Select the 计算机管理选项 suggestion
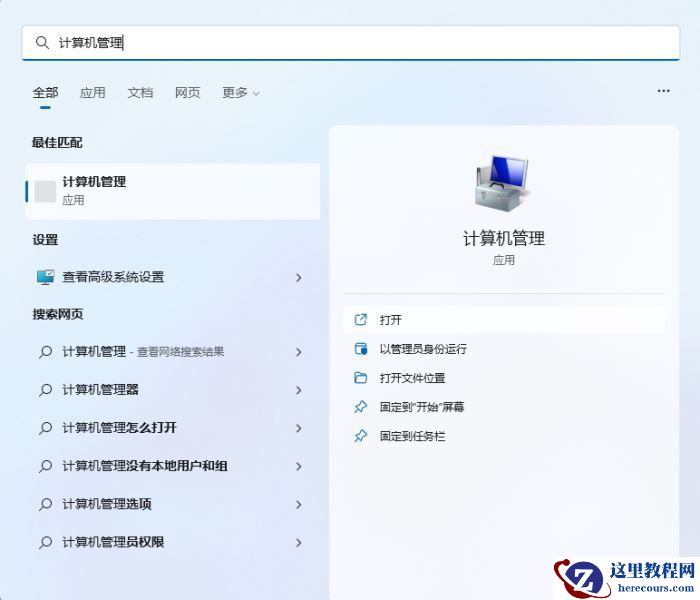The image size is (700, 600). tap(173, 504)
